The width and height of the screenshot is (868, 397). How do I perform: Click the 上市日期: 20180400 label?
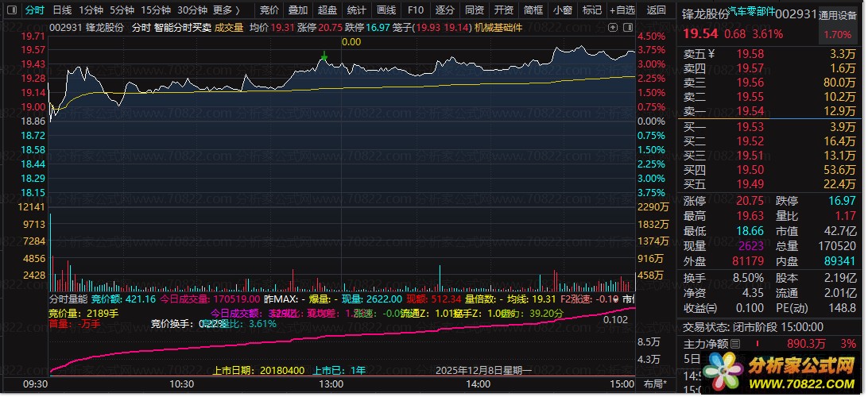click(258, 370)
